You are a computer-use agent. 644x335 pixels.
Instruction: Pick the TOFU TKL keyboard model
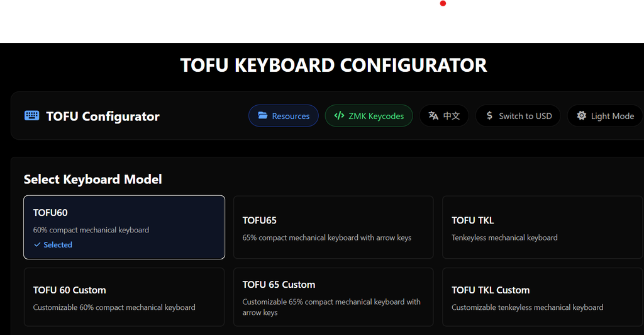click(x=542, y=227)
